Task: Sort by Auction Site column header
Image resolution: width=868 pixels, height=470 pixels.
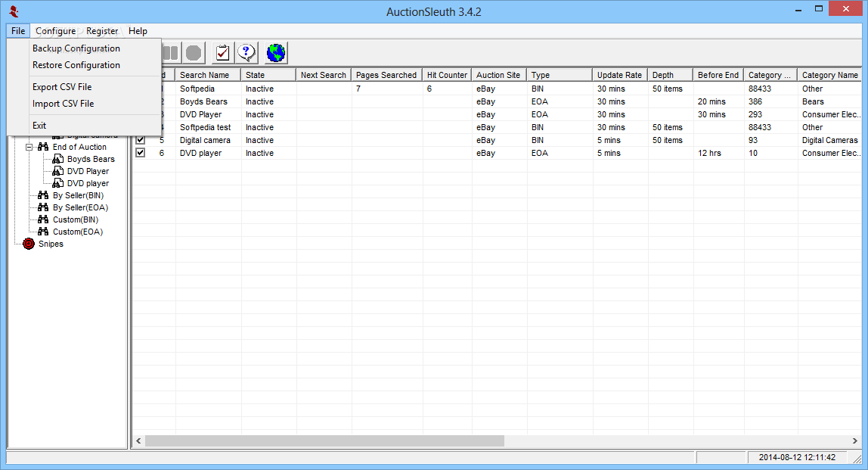Action: coord(499,75)
